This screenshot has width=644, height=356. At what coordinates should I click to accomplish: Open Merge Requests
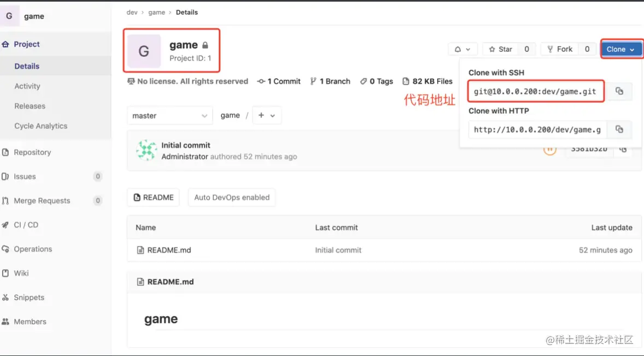[42, 200]
